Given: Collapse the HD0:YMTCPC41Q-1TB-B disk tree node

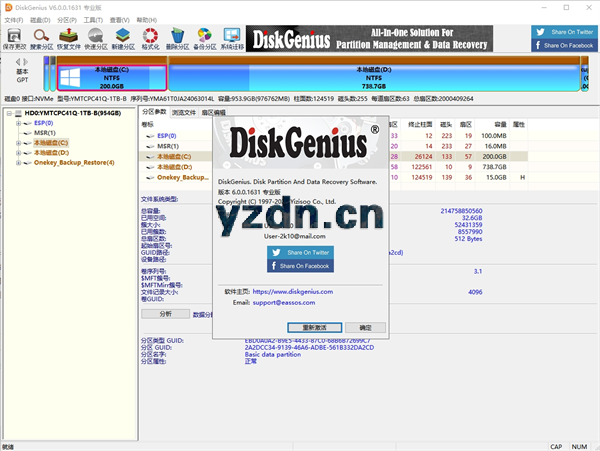Looking at the screenshot, I should [7, 113].
